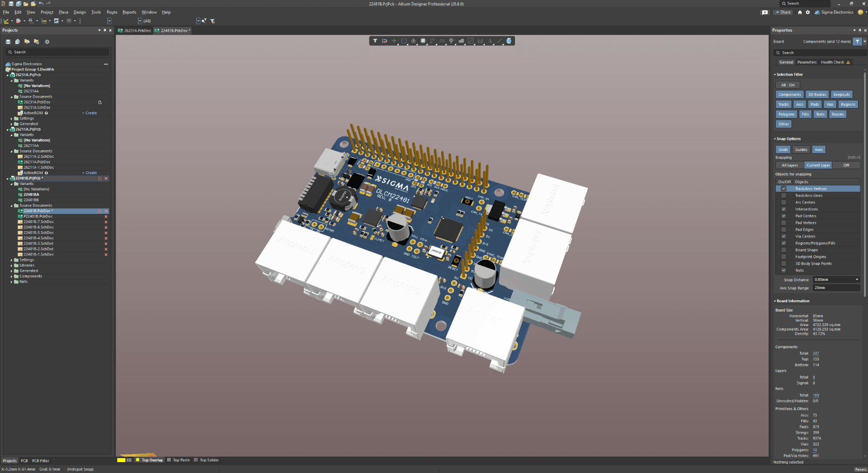Screen dimensions: 868x473
Task: Collapse the Board Information section
Action: point(774,301)
